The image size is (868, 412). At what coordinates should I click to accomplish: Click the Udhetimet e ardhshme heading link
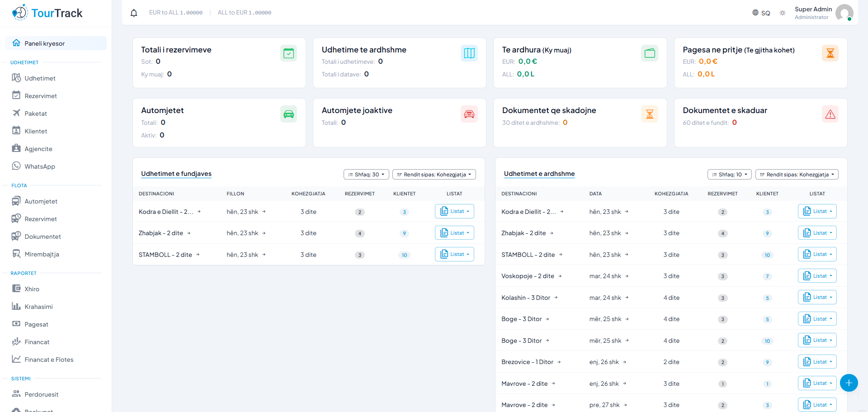[x=539, y=174]
